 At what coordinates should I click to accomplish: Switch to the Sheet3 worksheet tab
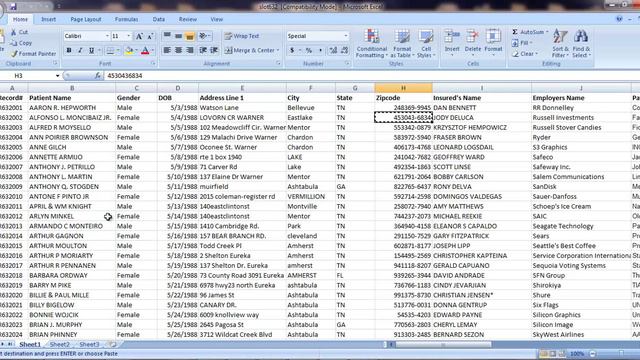coord(89,344)
